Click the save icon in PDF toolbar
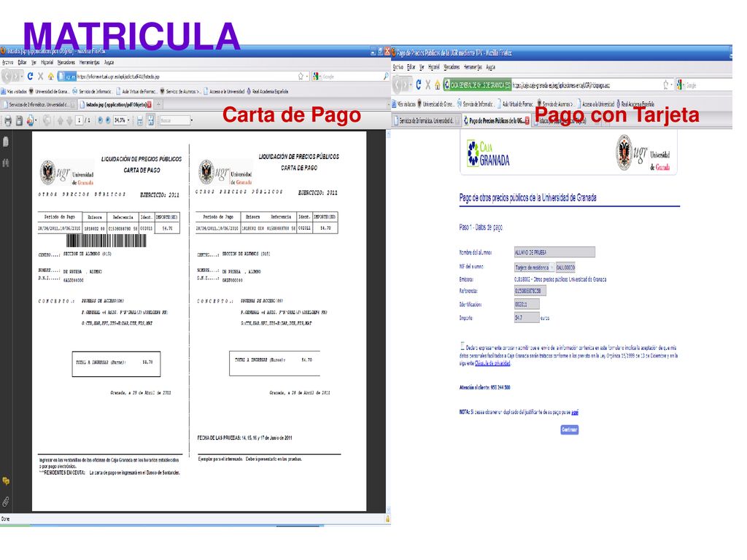The image size is (747, 560). click(19, 121)
